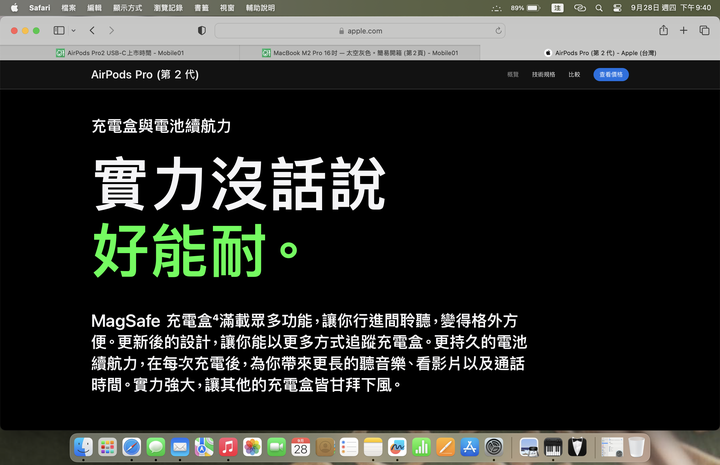Viewport: 720px width, 465px height.
Task: Open System Settings from the Dock
Action: [494, 447]
